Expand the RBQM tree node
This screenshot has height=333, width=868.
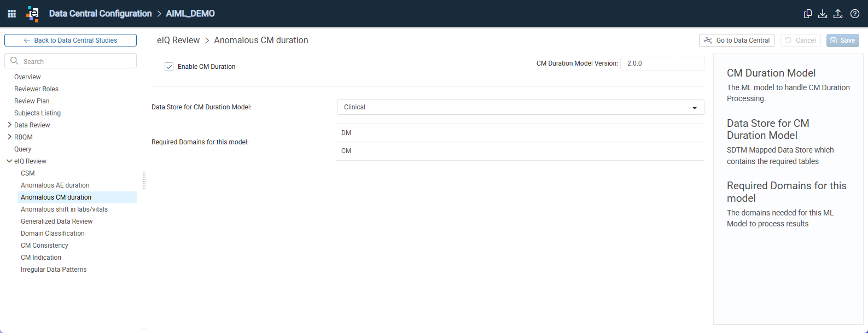click(x=9, y=137)
